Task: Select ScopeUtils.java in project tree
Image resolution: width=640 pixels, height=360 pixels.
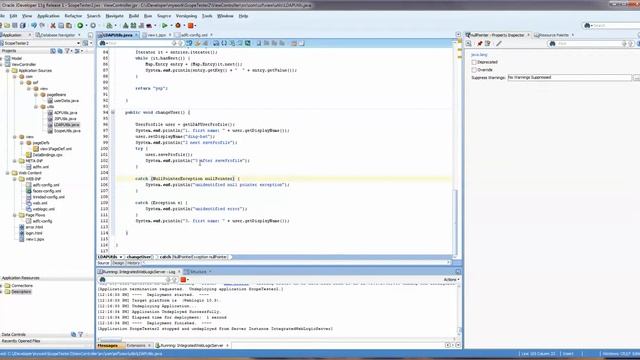Action: pyautogui.click(x=67, y=131)
